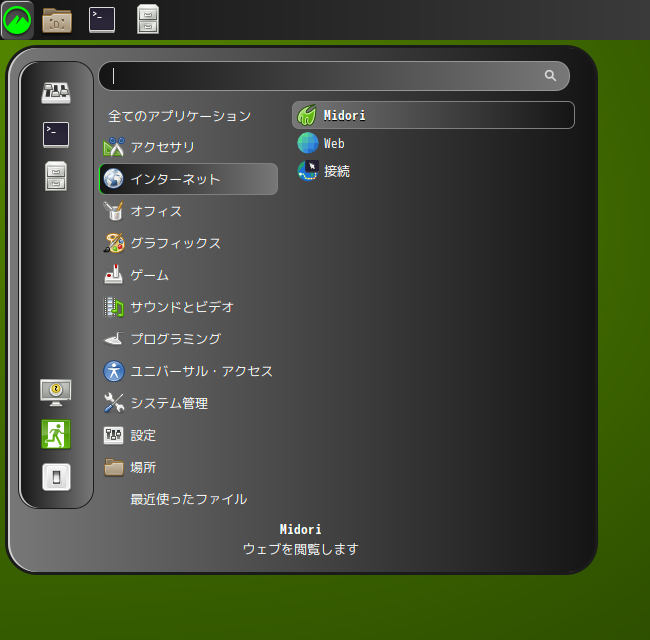Launch terminal from the menu sidebar
Screen dimensions: 650x640
click(x=56, y=134)
